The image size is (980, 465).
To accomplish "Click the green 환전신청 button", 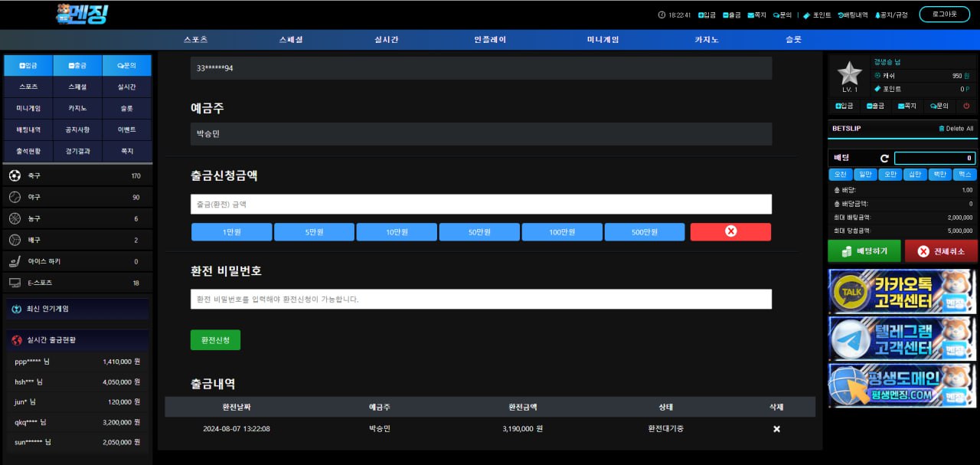I will point(215,339).
